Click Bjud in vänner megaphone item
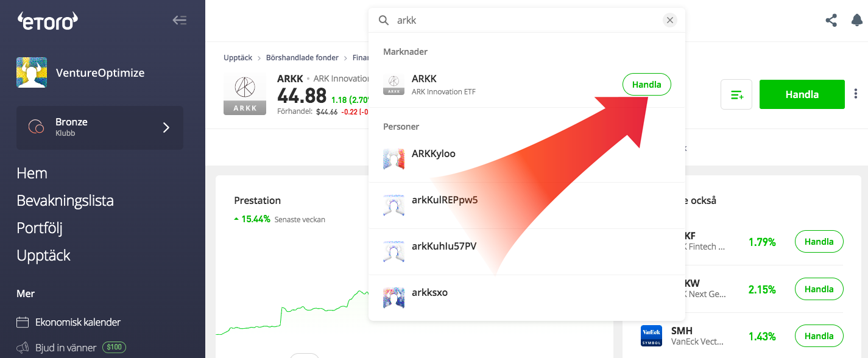The width and height of the screenshot is (868, 358). (66, 348)
